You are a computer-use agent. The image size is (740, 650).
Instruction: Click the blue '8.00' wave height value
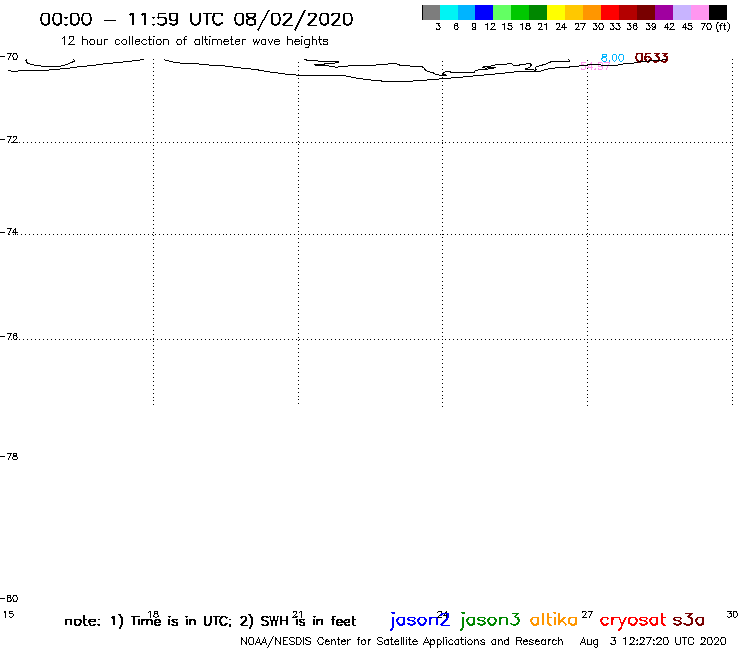(x=613, y=58)
